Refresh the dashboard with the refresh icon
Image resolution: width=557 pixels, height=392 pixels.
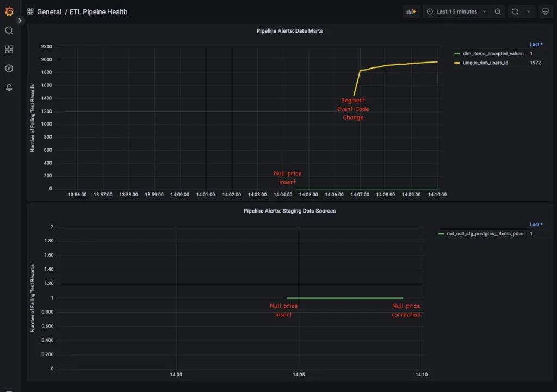515,11
